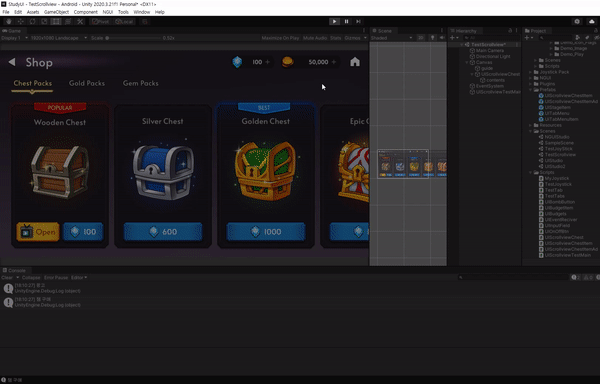Collapse the Prefabs folder in Project
The height and width of the screenshot is (384, 600).
tap(531, 90)
